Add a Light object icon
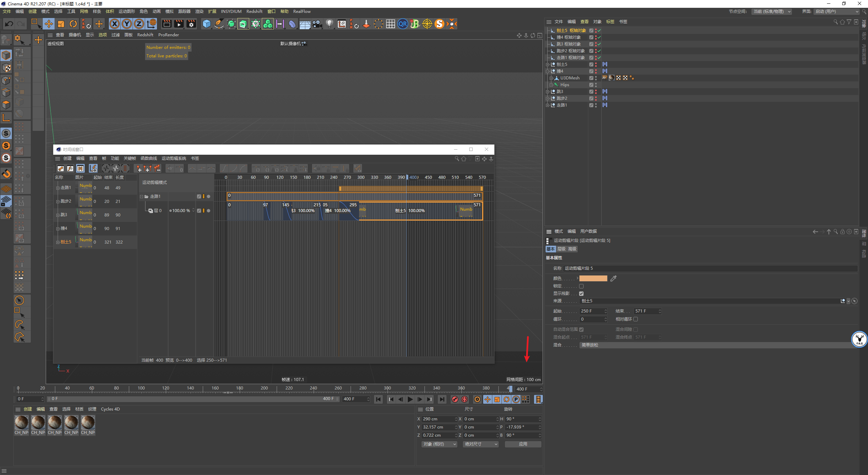 point(329,24)
